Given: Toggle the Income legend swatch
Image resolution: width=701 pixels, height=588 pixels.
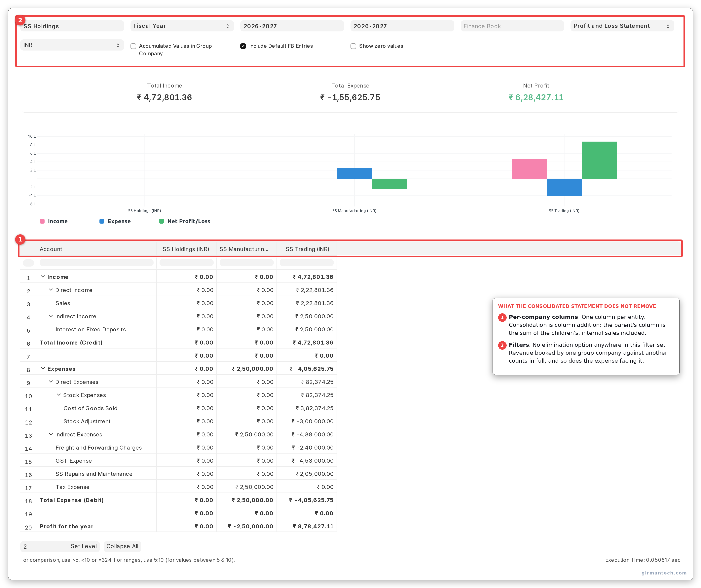Looking at the screenshot, I should click(42, 221).
